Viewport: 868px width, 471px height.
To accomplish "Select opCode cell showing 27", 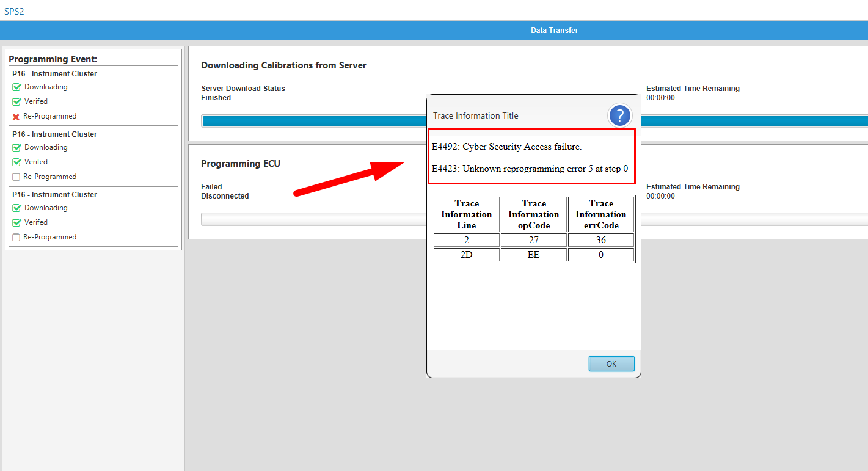I will click(x=534, y=240).
